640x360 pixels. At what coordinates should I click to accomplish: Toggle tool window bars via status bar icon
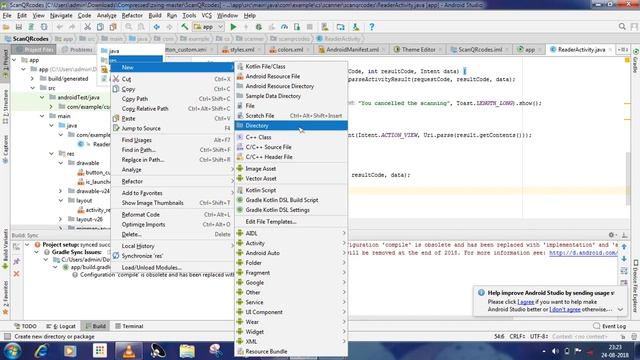click(x=7, y=336)
